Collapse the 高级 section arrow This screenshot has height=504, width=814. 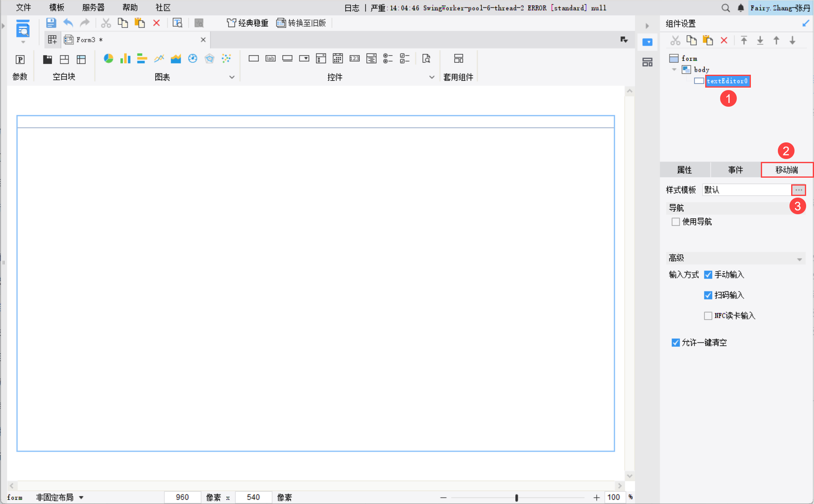click(x=799, y=259)
